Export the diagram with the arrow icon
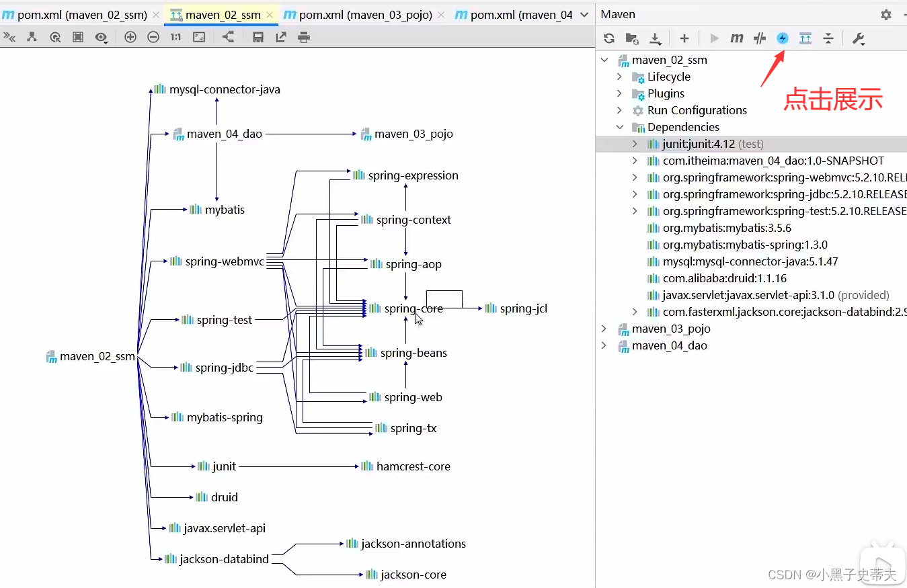 (281, 38)
